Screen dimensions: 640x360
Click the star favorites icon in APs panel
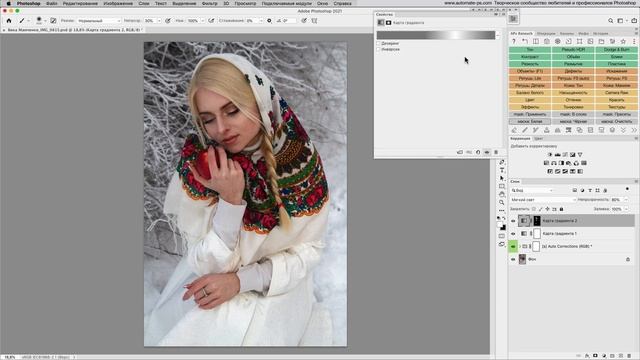(623, 41)
